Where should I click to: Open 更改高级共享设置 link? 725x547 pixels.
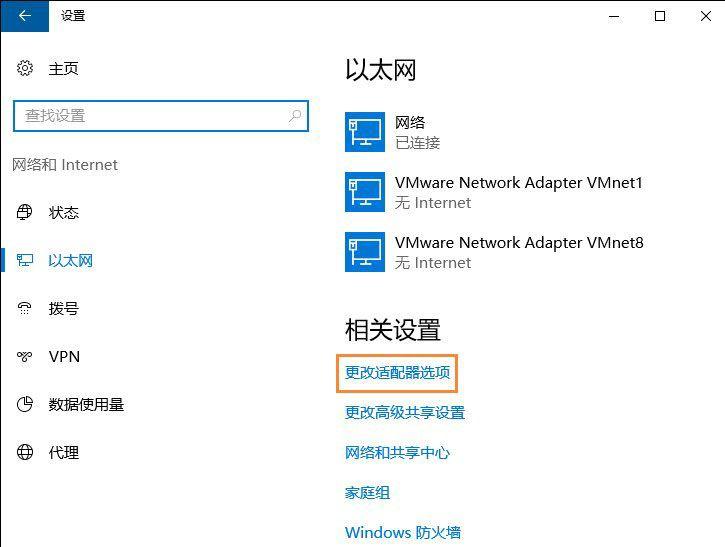point(405,413)
